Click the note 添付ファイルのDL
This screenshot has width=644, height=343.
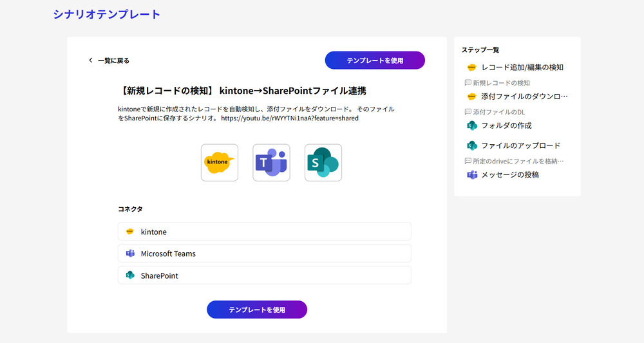(x=498, y=112)
